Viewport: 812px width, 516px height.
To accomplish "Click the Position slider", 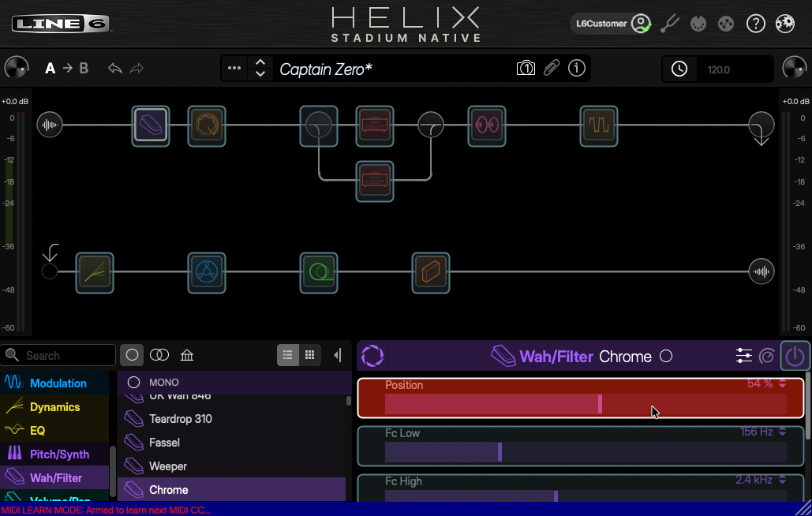I will (x=586, y=404).
